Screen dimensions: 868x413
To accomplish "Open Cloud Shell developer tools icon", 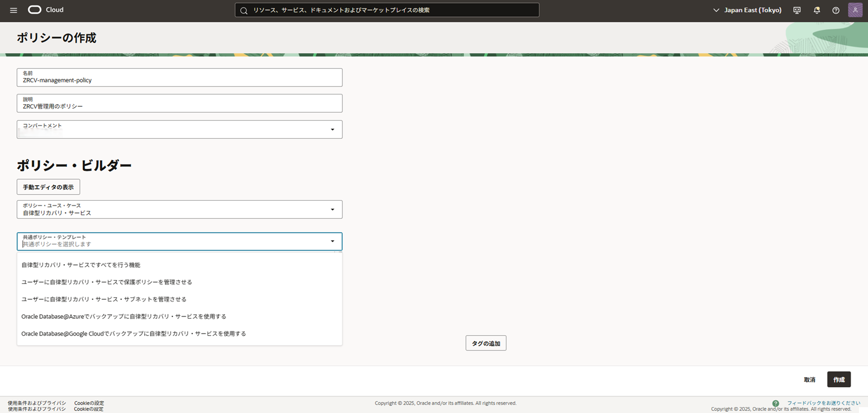I will [797, 10].
